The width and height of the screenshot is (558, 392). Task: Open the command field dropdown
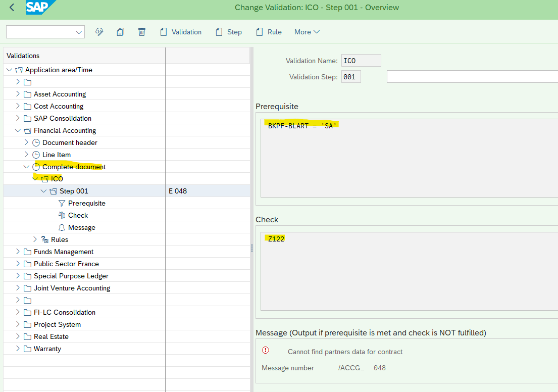pyautogui.click(x=79, y=32)
